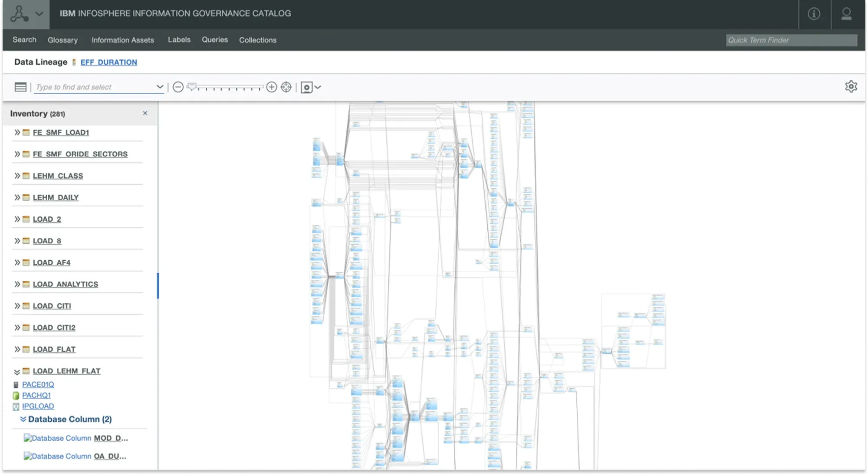The height and width of the screenshot is (475, 868).
Task: Open the PACHQ1 link
Action: [x=36, y=395]
